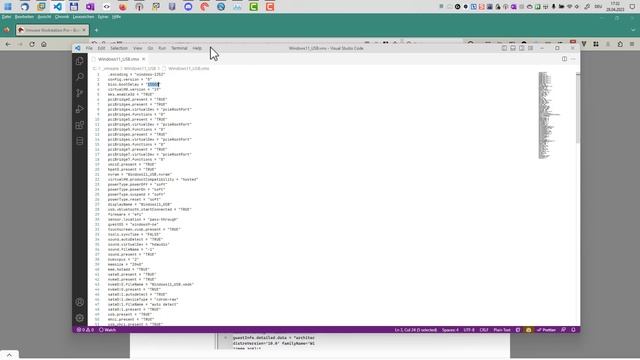This screenshot has width=640, height=360.
Task: Open the Terminal menu in VS Code
Action: tap(179, 48)
